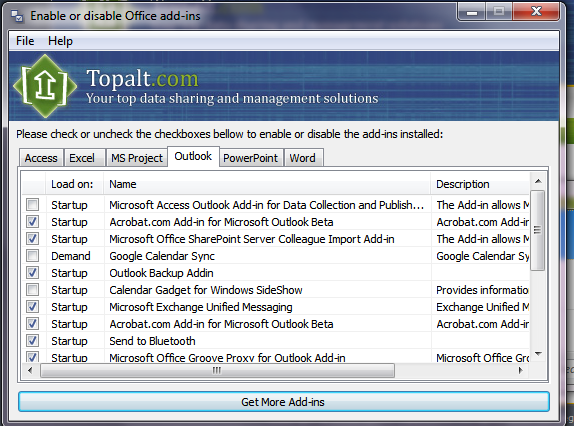Screen dimensions: 574x426
Task: Select the Outlook tab
Action: (x=193, y=156)
